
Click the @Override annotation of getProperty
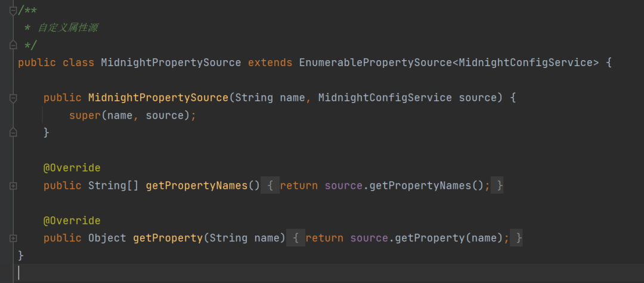72,220
